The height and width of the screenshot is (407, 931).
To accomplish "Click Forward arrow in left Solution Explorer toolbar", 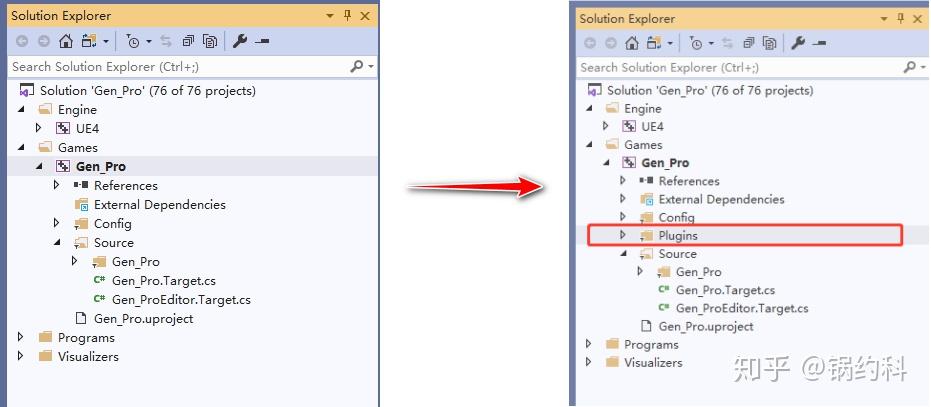I will [x=43, y=42].
